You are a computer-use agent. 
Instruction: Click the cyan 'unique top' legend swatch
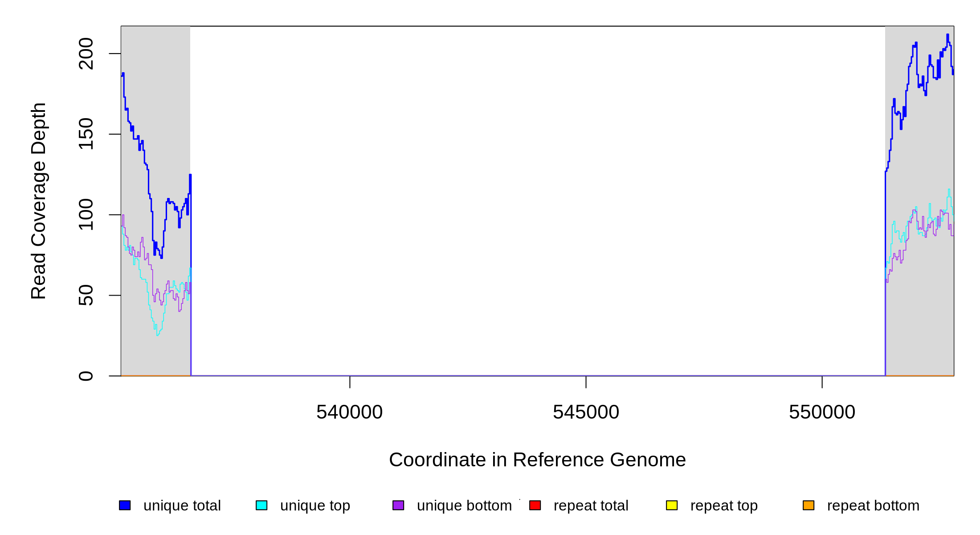pyautogui.click(x=261, y=505)
